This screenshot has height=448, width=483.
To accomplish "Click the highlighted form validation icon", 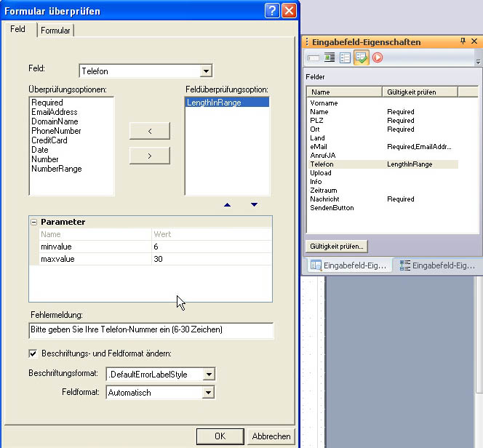I will coord(361,57).
